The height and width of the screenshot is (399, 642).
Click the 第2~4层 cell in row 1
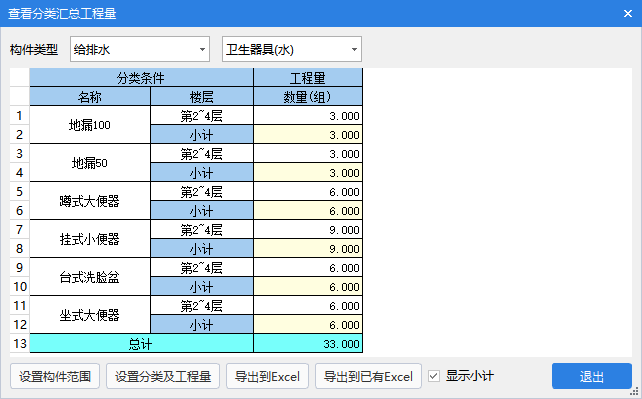click(202, 116)
